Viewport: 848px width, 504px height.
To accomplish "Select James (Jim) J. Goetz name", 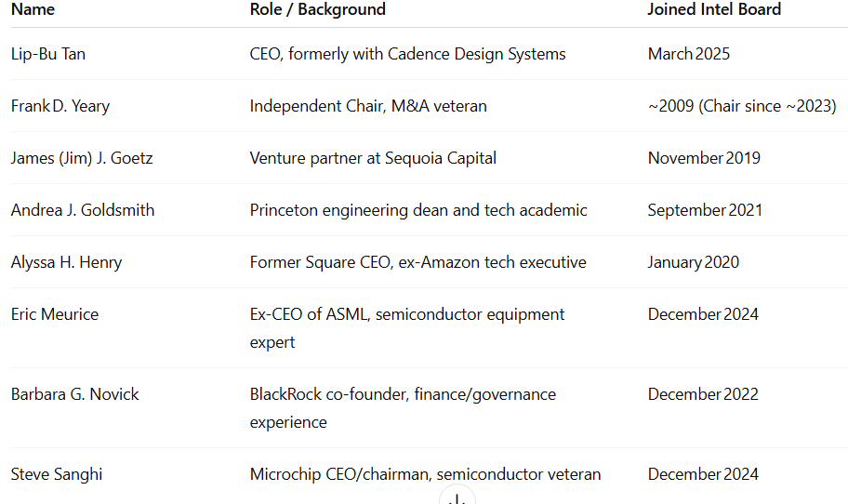I will (82, 158).
